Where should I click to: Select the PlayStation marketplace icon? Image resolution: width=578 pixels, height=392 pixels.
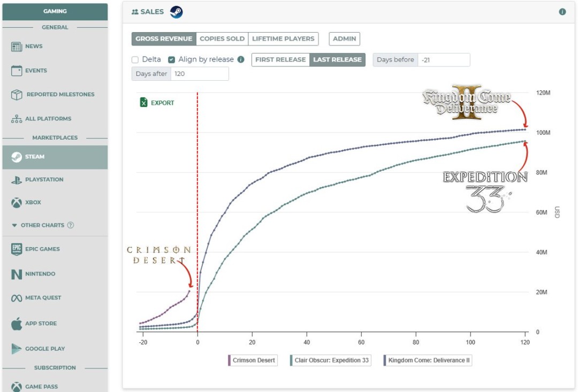click(17, 180)
